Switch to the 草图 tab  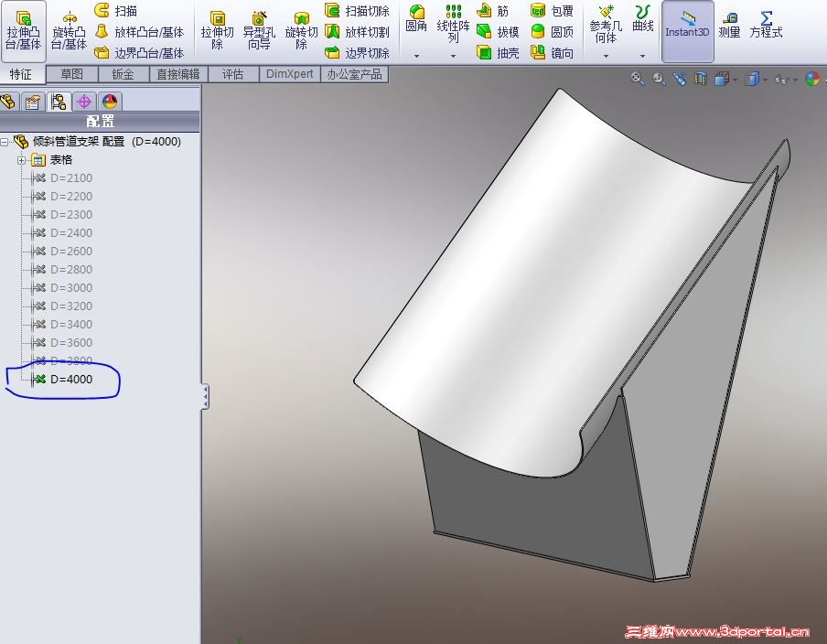(71, 74)
